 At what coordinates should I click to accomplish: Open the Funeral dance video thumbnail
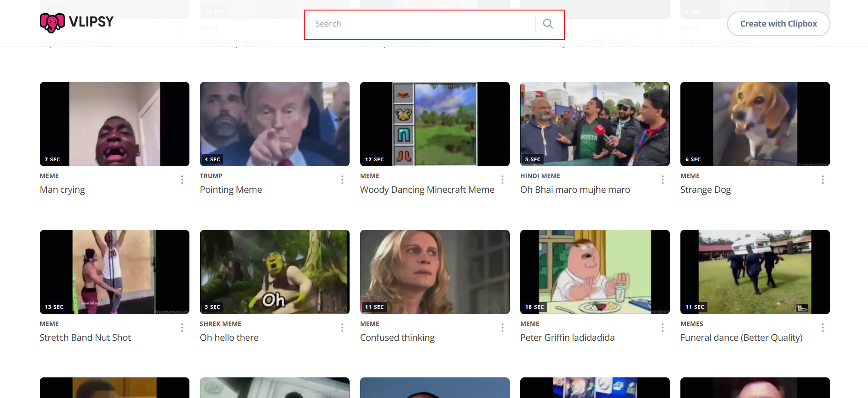tap(755, 272)
